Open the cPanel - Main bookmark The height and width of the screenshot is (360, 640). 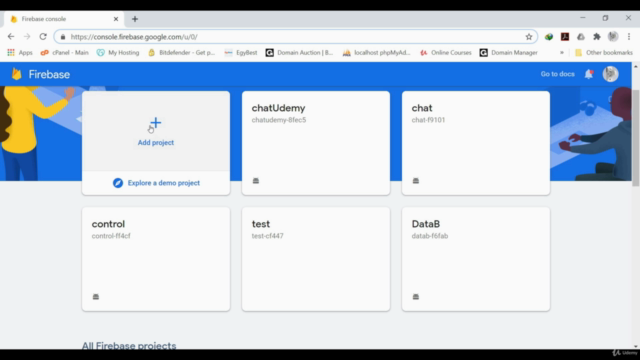[64, 53]
